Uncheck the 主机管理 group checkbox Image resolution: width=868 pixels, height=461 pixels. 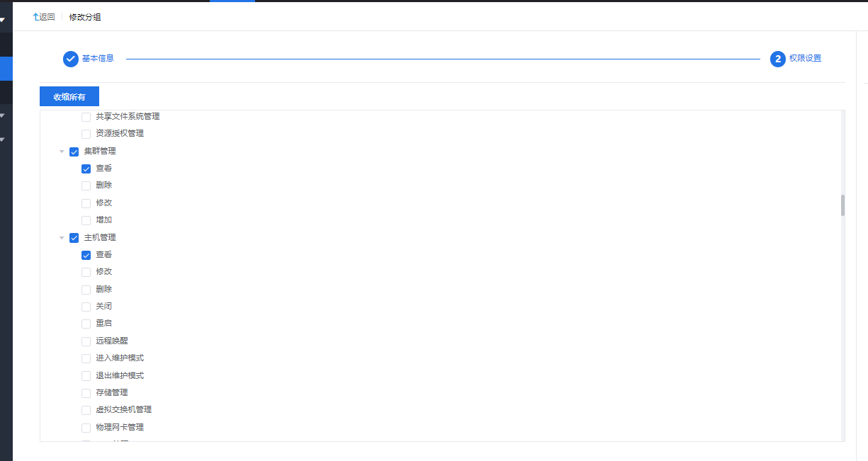[x=74, y=238]
